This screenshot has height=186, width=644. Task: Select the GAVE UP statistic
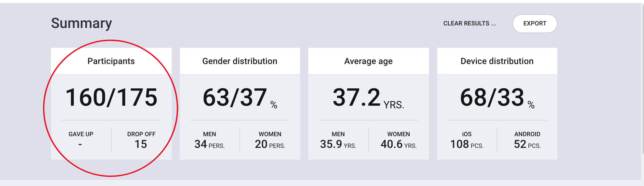(81, 139)
